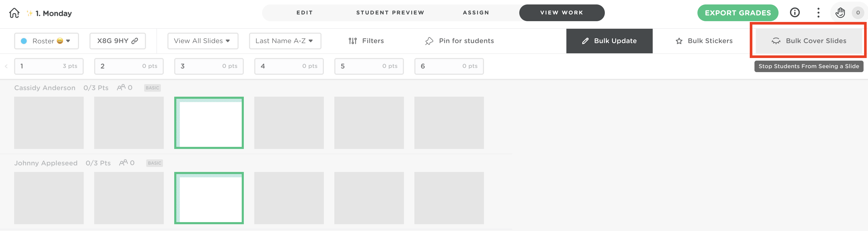
Task: Click the home icon
Action: coord(14,13)
